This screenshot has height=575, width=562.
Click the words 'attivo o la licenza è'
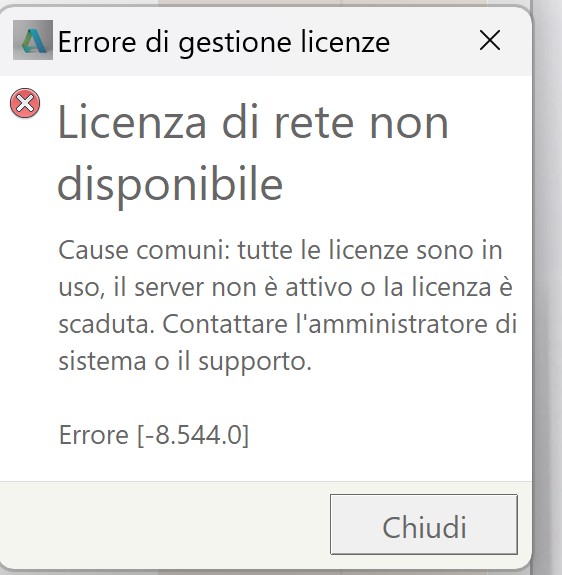399,286
